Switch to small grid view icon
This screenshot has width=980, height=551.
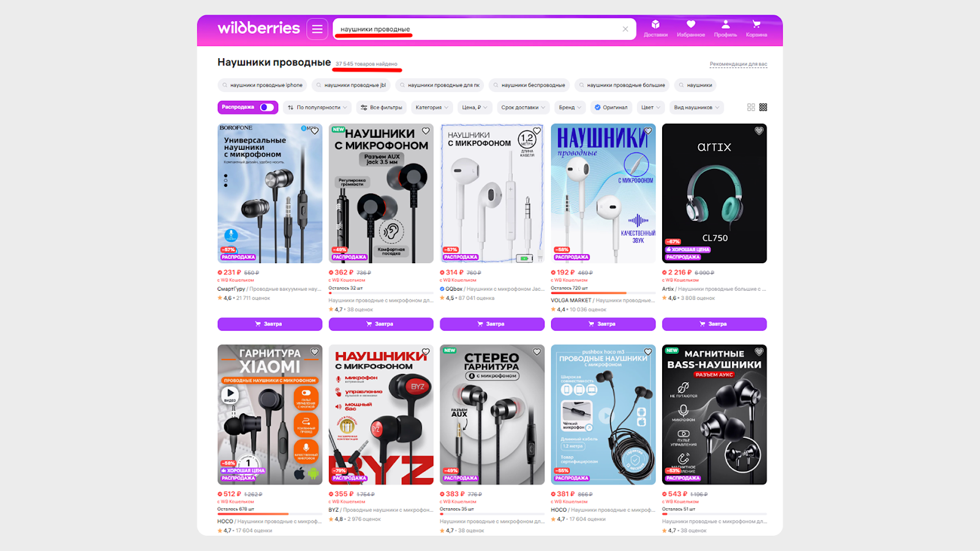coord(763,107)
